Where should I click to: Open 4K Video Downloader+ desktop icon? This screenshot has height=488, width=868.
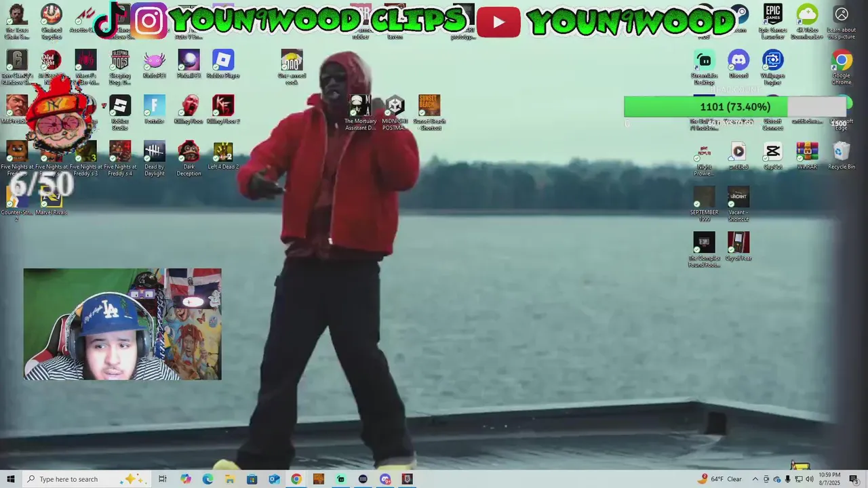[807, 21]
